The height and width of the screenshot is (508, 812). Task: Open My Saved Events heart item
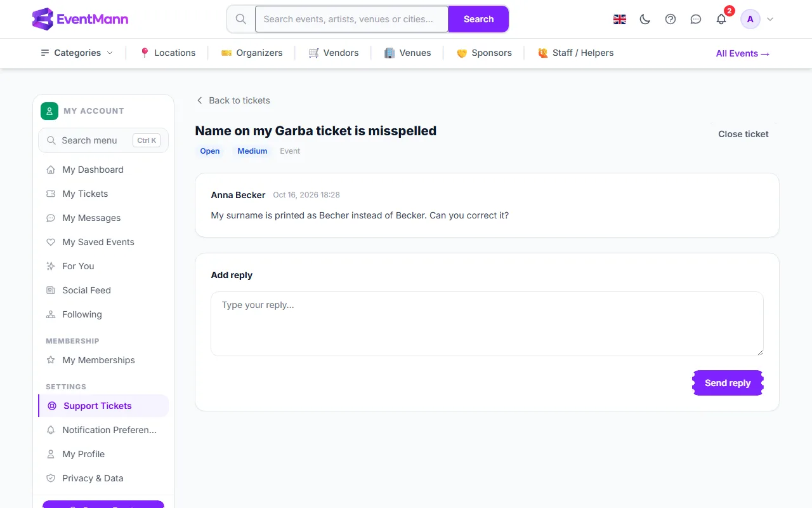pos(103,242)
